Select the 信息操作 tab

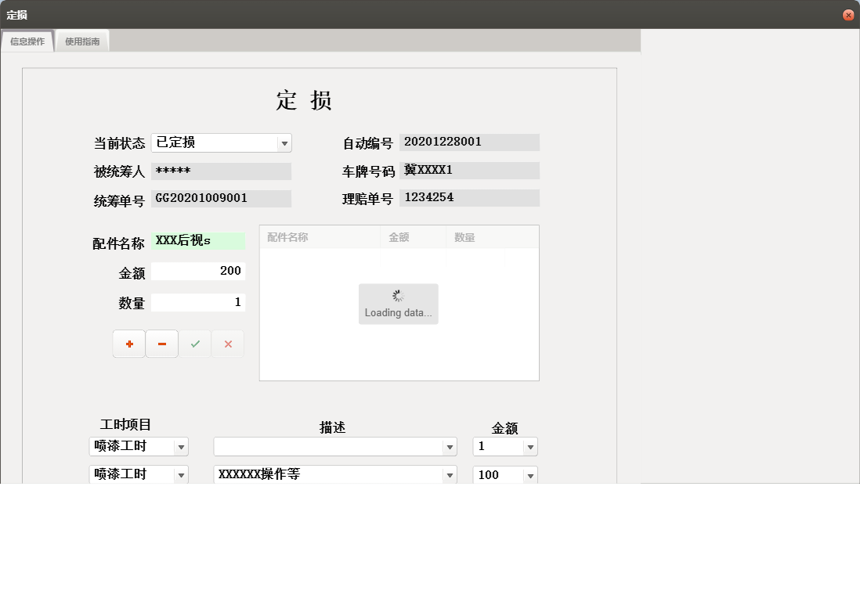[27, 41]
